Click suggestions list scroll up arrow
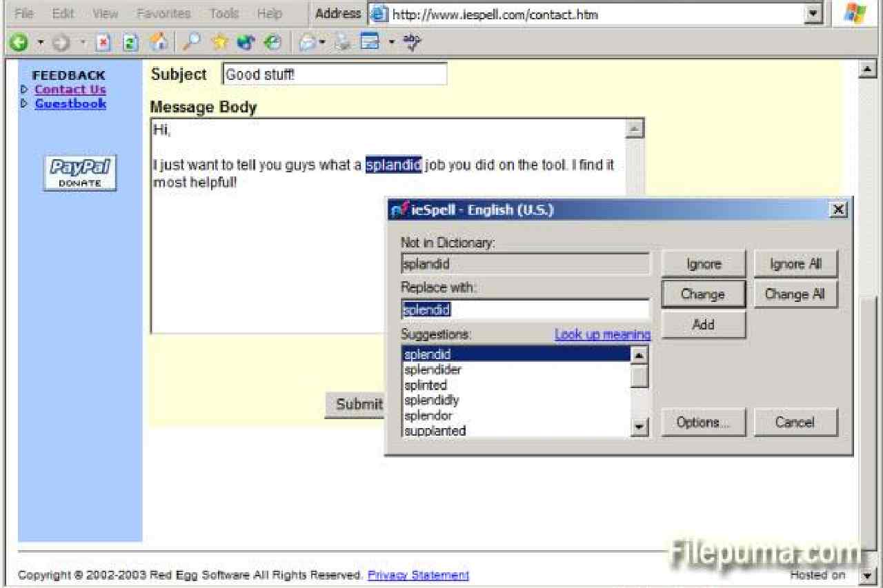The width and height of the screenshot is (883, 588). pyautogui.click(x=639, y=355)
